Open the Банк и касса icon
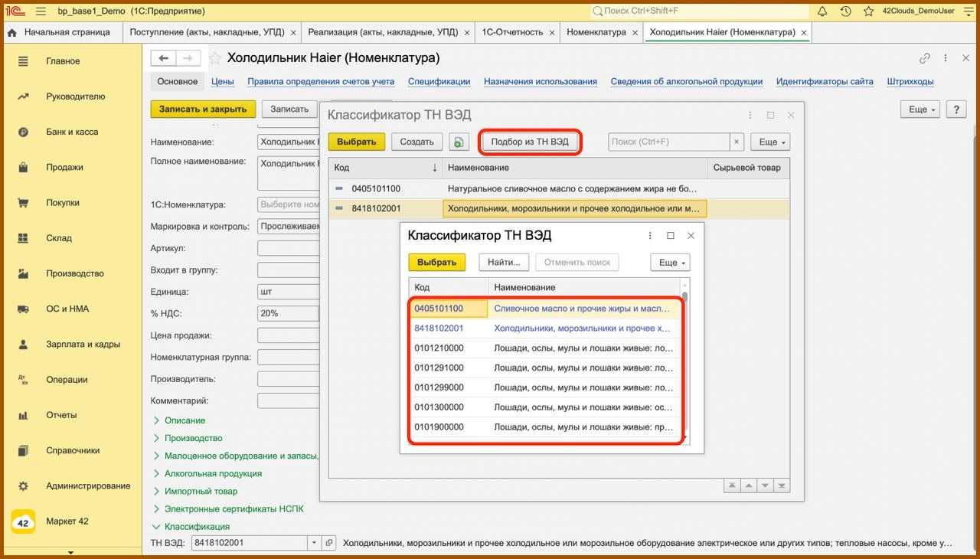This screenshot has height=559, width=980. click(23, 132)
